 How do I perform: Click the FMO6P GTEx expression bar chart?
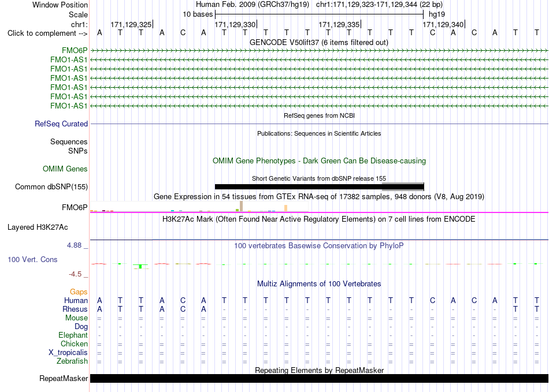click(199, 207)
